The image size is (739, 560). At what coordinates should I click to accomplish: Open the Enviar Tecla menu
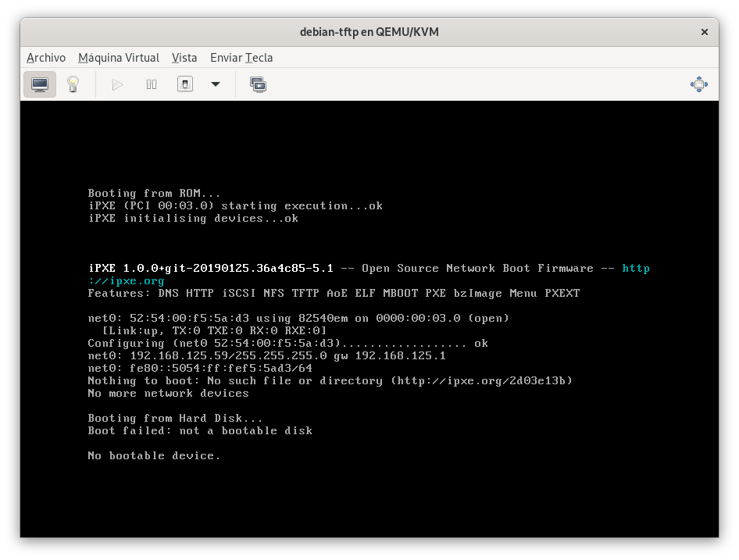point(241,58)
